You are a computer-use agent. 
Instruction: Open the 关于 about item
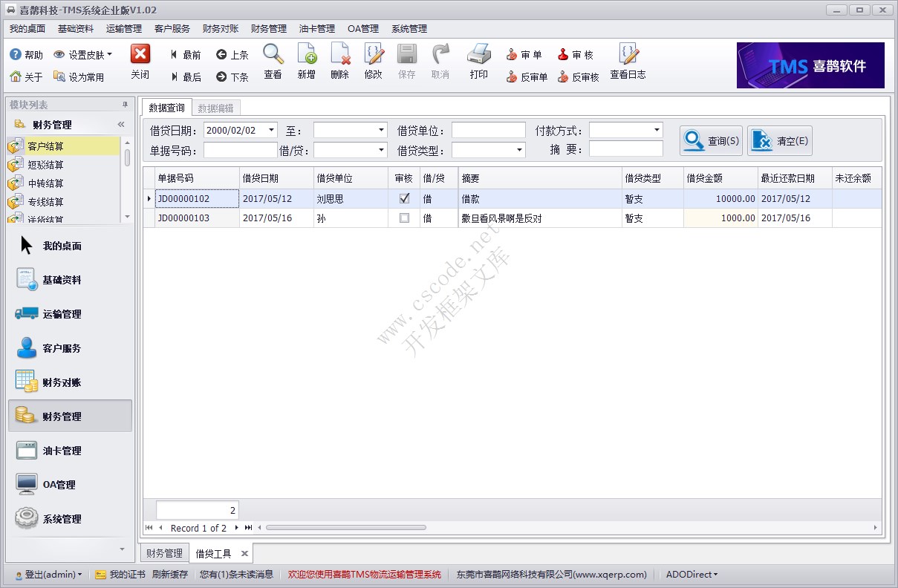pyautogui.click(x=26, y=76)
